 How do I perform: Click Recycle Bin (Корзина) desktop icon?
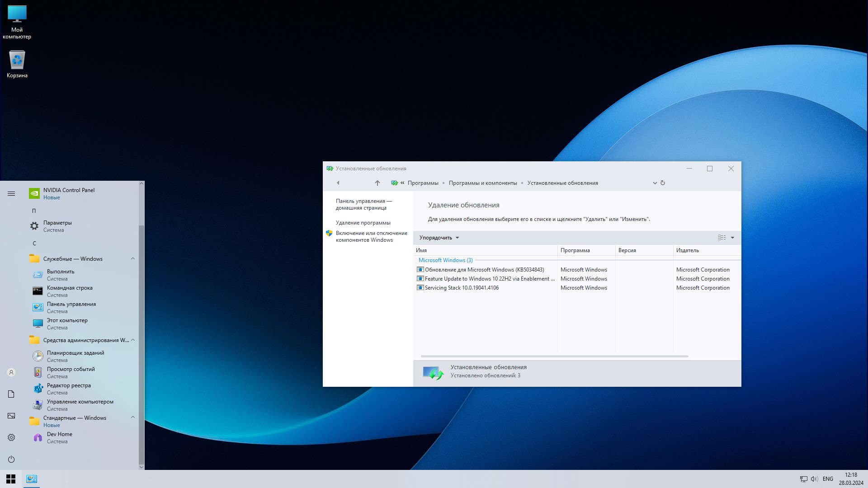pyautogui.click(x=17, y=64)
